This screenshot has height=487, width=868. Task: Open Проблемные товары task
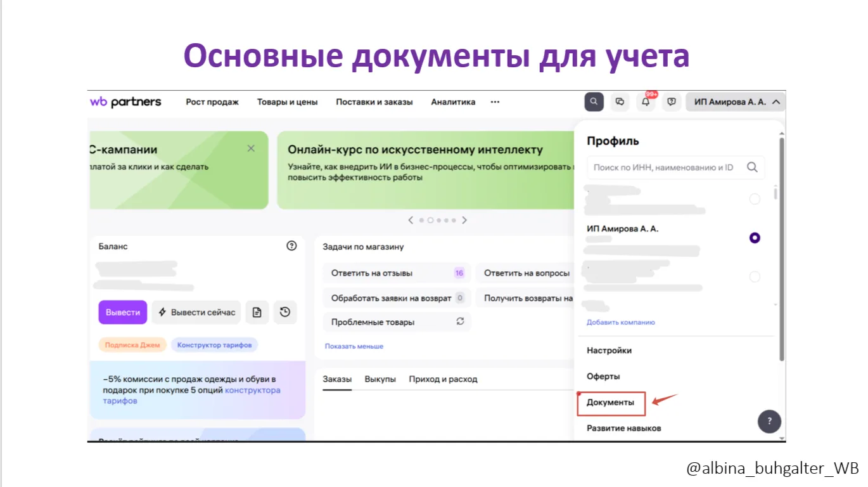pos(397,321)
